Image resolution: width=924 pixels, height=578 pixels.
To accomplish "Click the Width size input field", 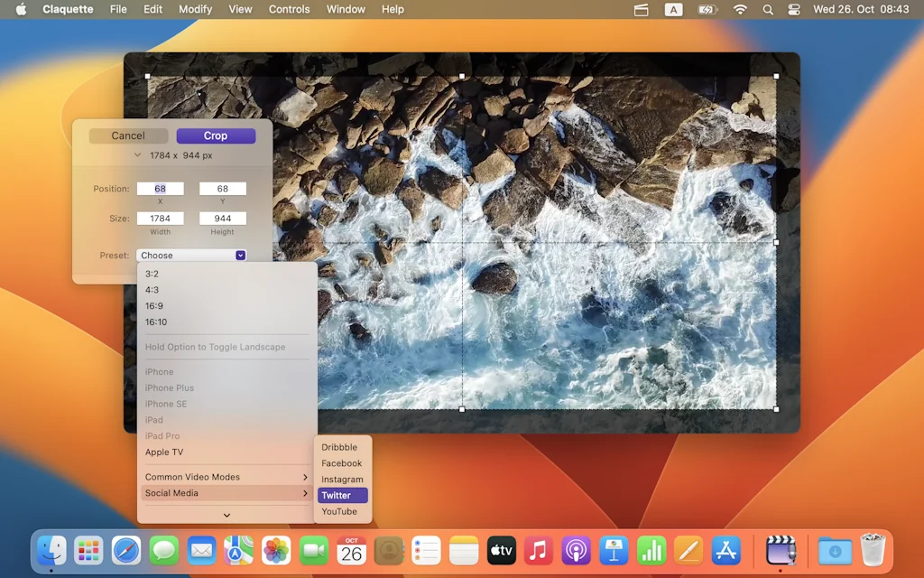I will click(160, 219).
